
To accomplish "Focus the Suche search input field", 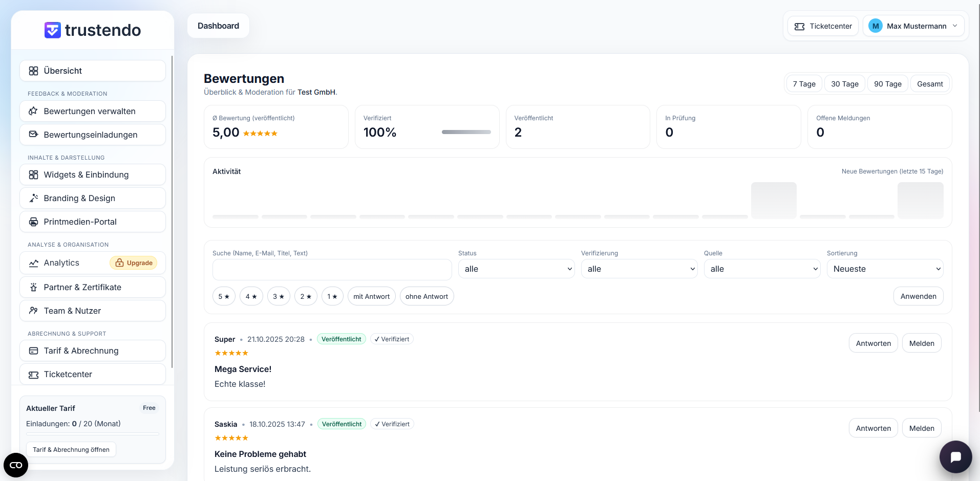I will pos(332,270).
